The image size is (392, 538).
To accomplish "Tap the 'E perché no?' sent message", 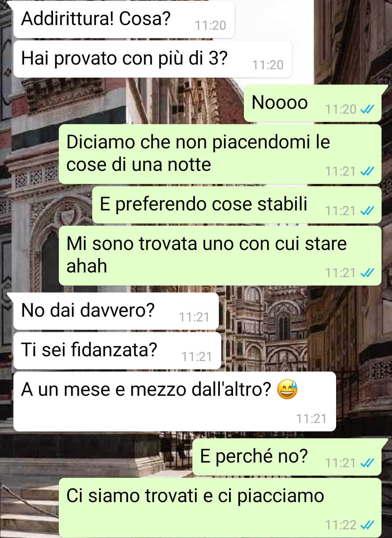I will click(x=287, y=457).
